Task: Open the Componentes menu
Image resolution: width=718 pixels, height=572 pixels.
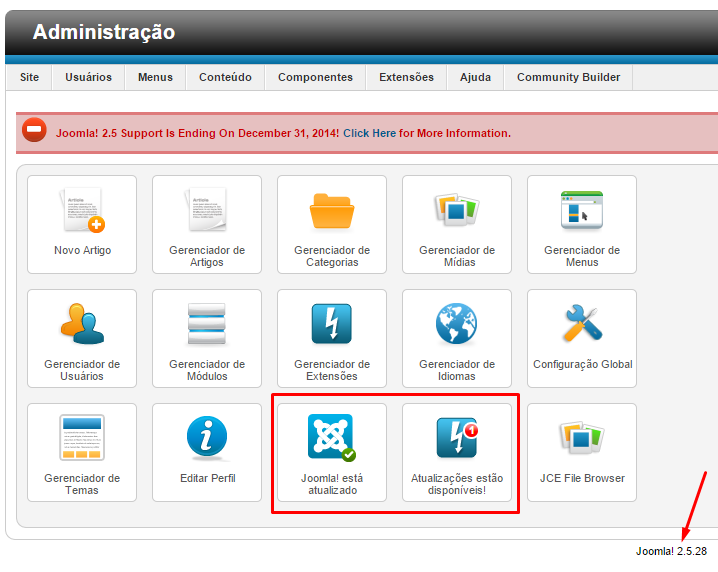Action: [315, 77]
